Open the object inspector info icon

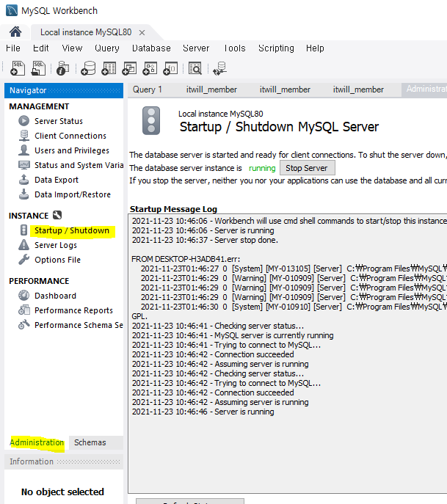(62, 68)
